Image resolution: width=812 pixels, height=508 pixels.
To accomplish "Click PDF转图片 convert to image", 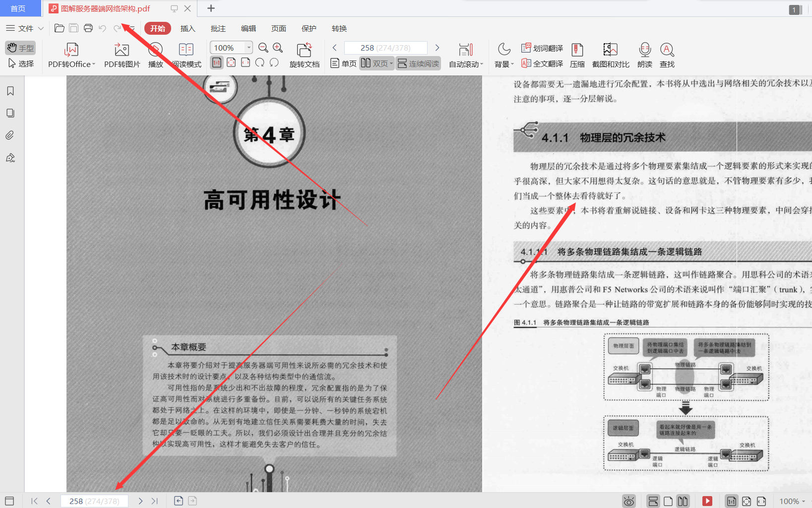I will point(122,56).
